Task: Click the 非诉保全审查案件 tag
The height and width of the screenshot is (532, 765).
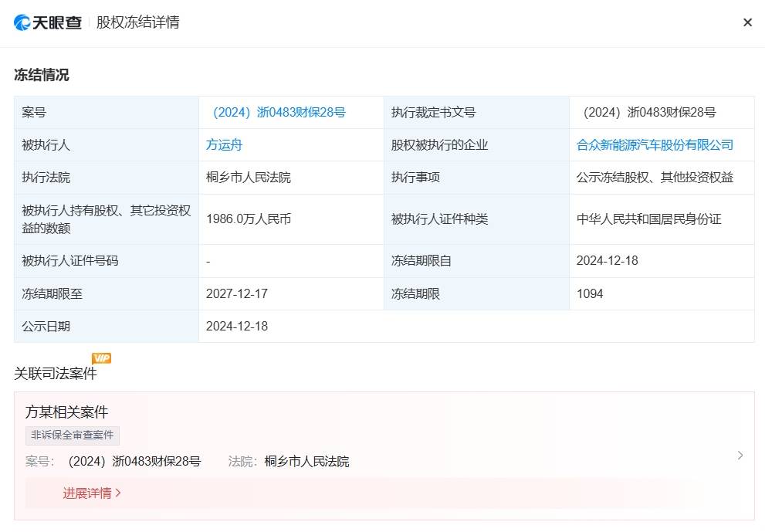Action: [73, 435]
